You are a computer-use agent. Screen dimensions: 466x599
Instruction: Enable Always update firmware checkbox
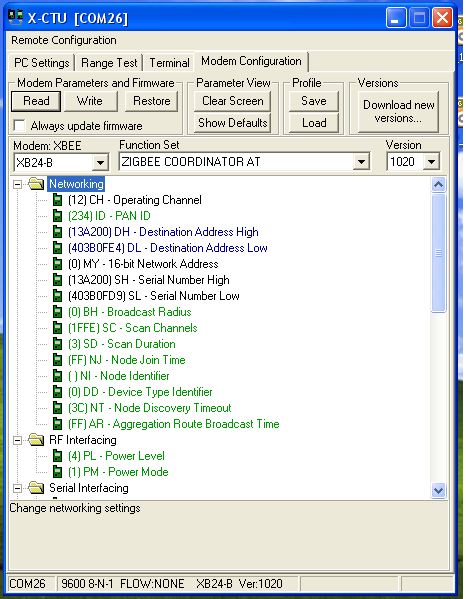pyautogui.click(x=19, y=125)
